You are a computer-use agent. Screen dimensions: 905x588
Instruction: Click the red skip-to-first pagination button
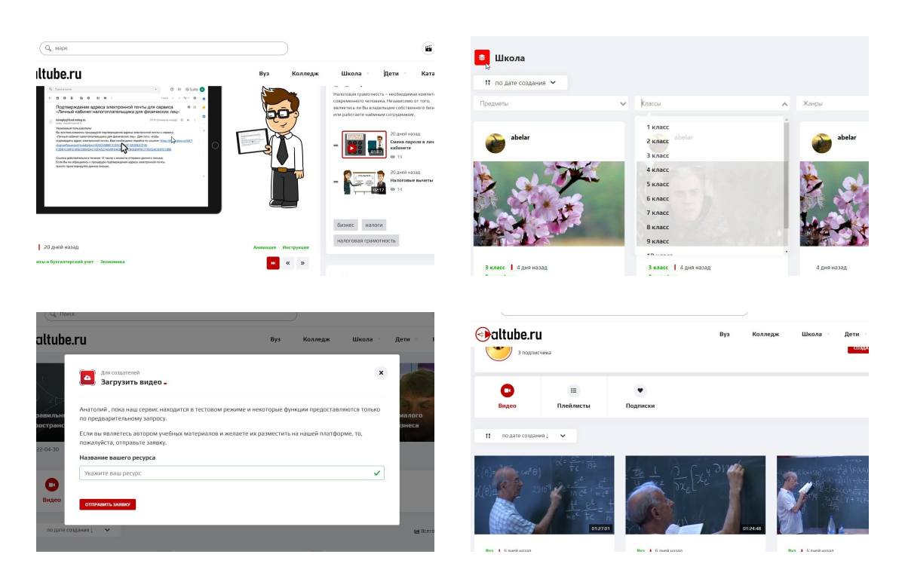tap(272, 262)
